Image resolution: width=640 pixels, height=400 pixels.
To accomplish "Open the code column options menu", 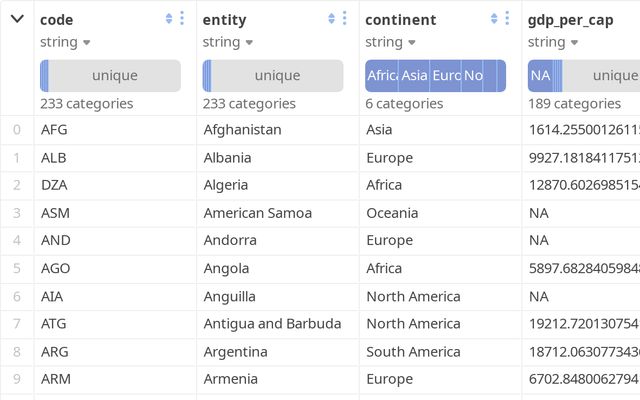I will (x=182, y=18).
